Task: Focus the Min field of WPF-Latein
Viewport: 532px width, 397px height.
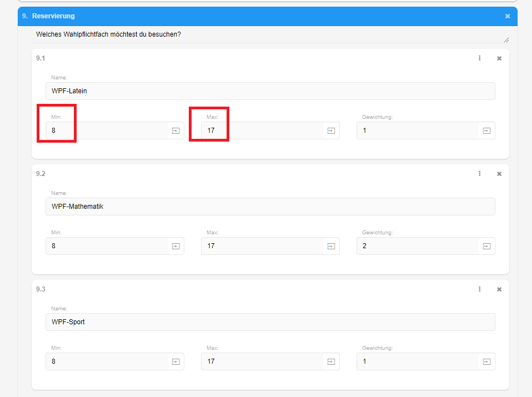Action: point(107,130)
